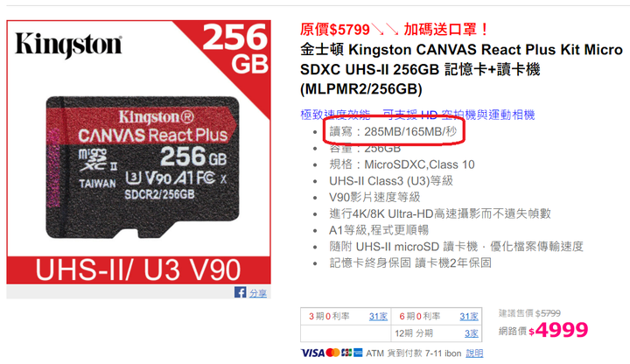
Task: Open 31家 banks for 6期 0利率
Action: pos(469,317)
